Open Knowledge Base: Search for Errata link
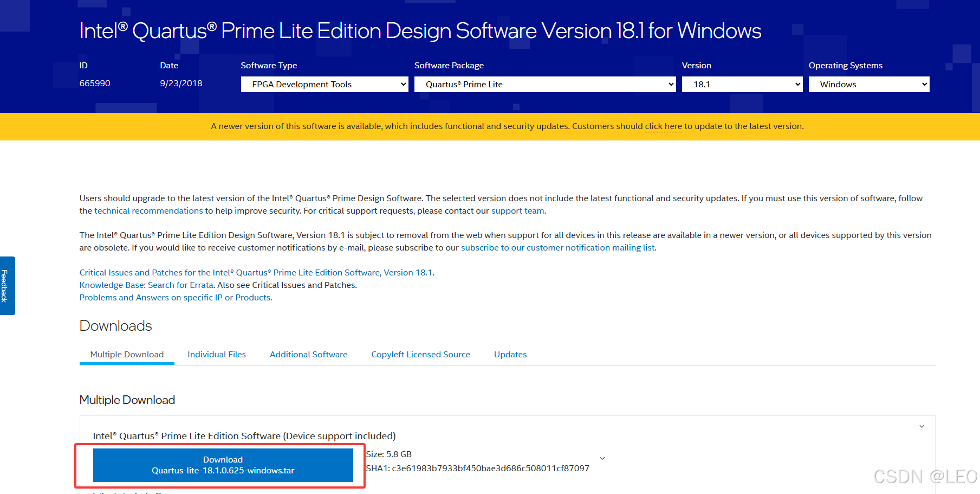 [x=146, y=285]
